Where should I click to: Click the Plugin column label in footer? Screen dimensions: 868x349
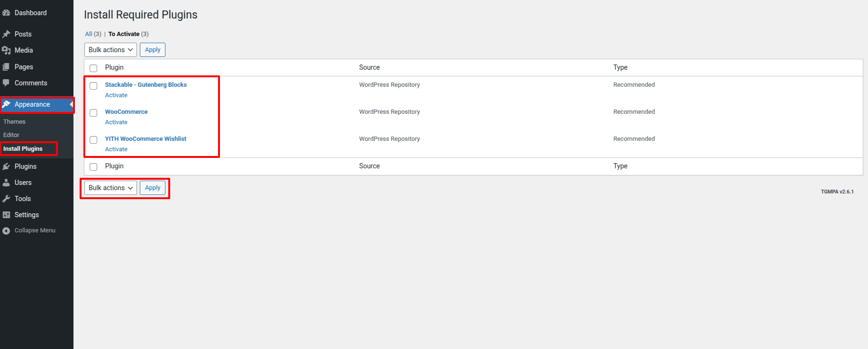(114, 166)
